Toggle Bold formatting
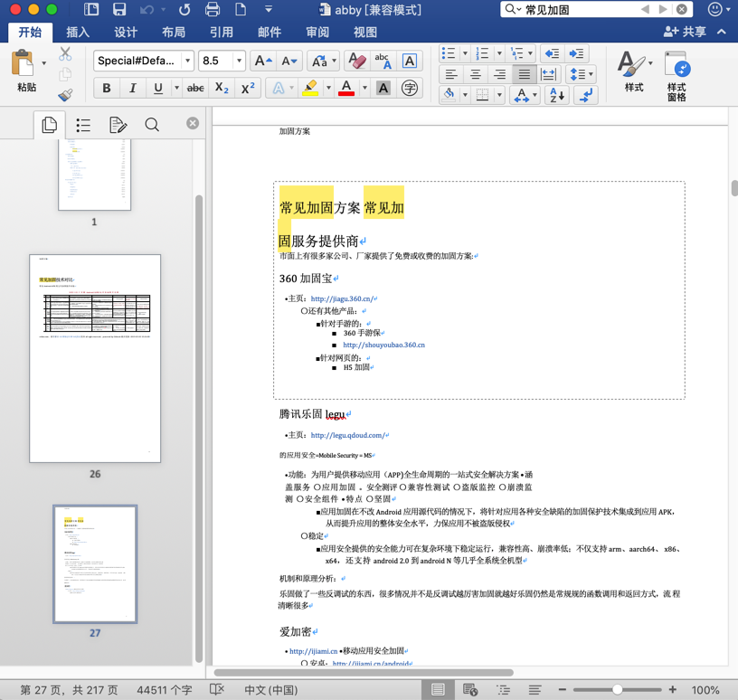Screen dimensions: 738x700 point(107,88)
